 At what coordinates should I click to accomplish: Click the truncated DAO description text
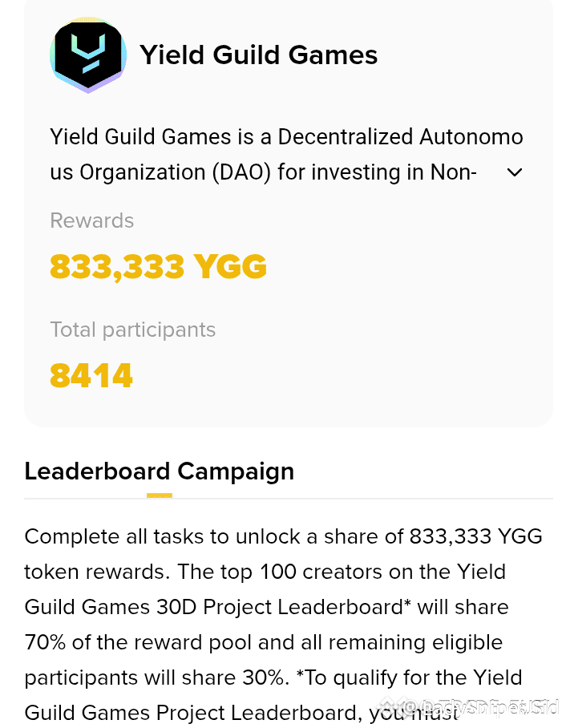(263, 172)
